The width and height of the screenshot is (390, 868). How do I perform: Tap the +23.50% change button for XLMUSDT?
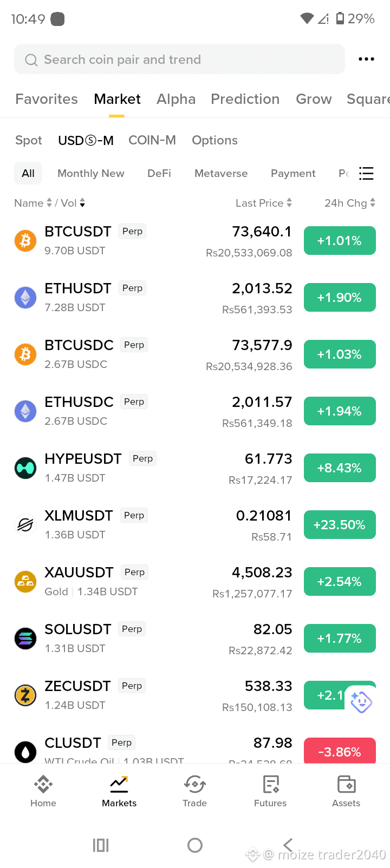point(340,524)
